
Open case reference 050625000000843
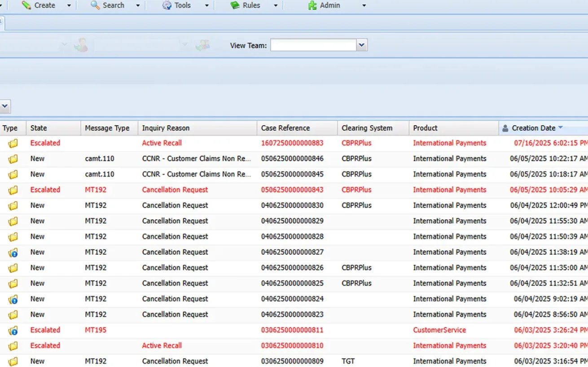(x=292, y=190)
